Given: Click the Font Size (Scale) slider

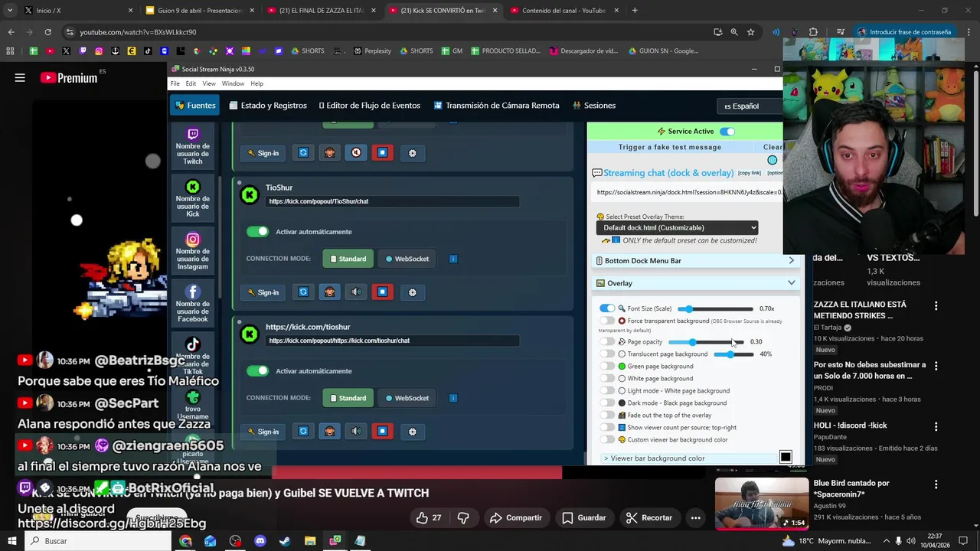Looking at the screenshot, I should coord(715,309).
